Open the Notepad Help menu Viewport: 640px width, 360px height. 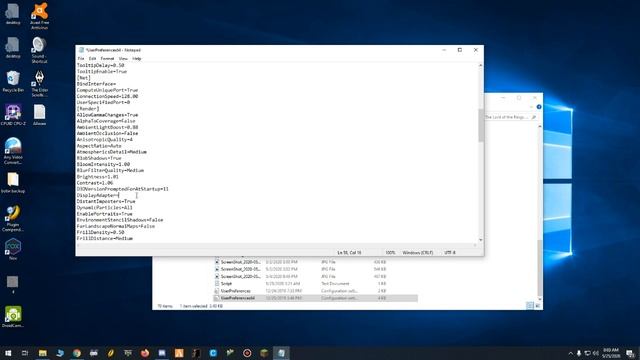(x=137, y=59)
